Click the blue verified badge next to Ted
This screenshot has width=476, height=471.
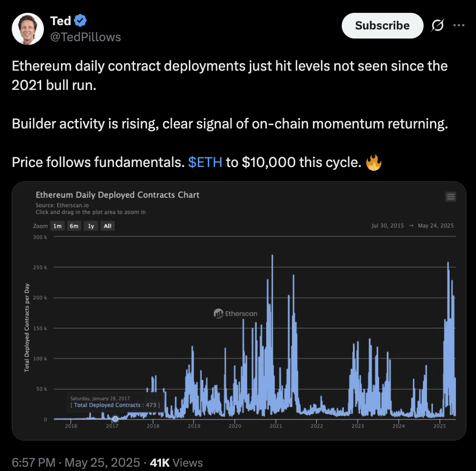[80, 21]
